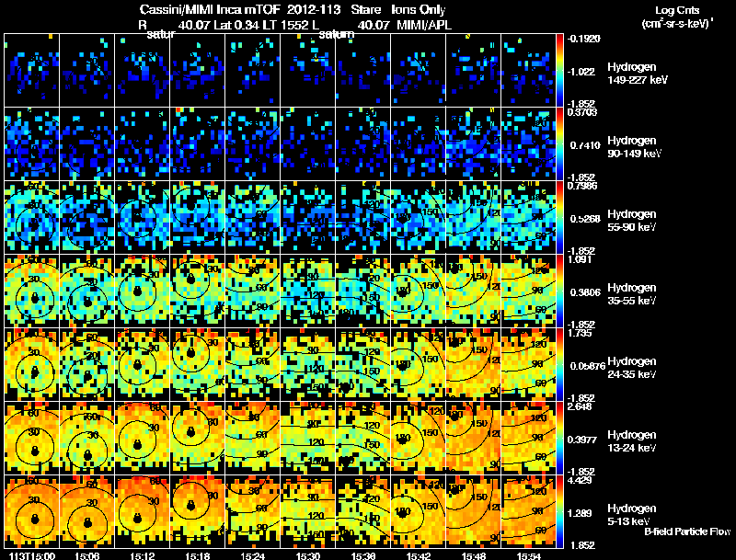Click the 15:54 time label

528,555
